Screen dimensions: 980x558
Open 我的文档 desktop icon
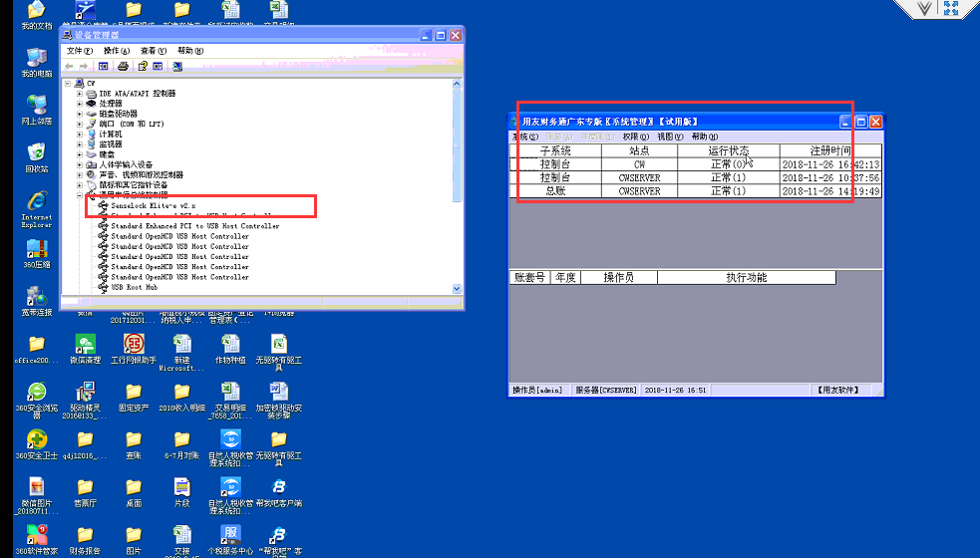pyautogui.click(x=37, y=15)
